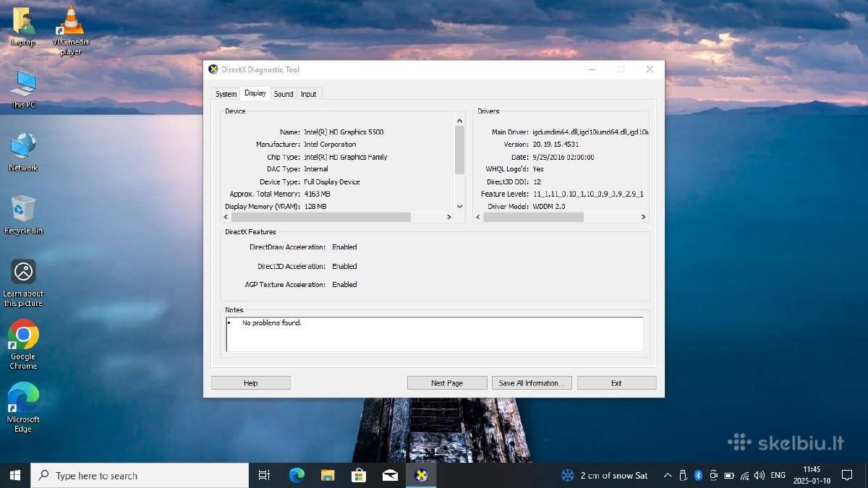Click the ENG language indicator
Screen dimensions: 868x488
point(778,475)
